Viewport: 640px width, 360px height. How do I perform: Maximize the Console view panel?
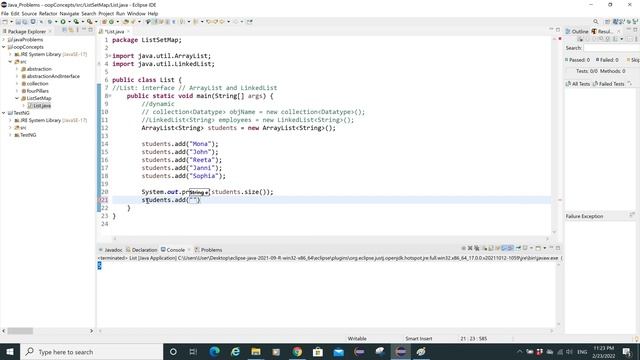coord(558,248)
